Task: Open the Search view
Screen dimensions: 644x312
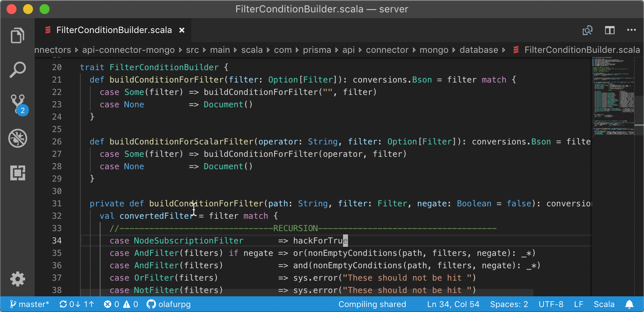Action: coord(17,70)
